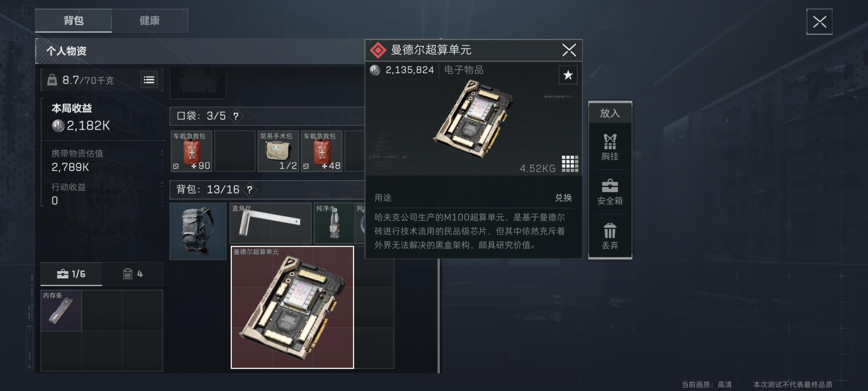Viewport: 868px width, 391px height.
Task: Open the weight list view icon
Action: pos(149,80)
